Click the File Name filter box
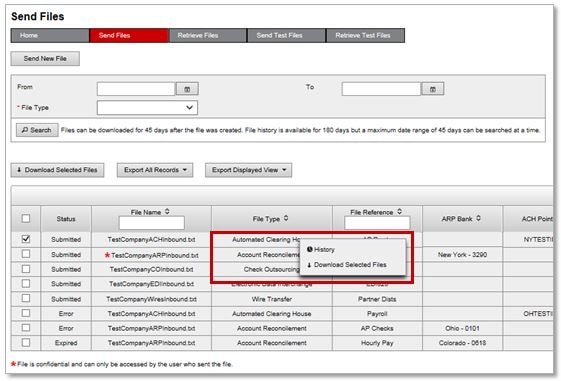 152,223
